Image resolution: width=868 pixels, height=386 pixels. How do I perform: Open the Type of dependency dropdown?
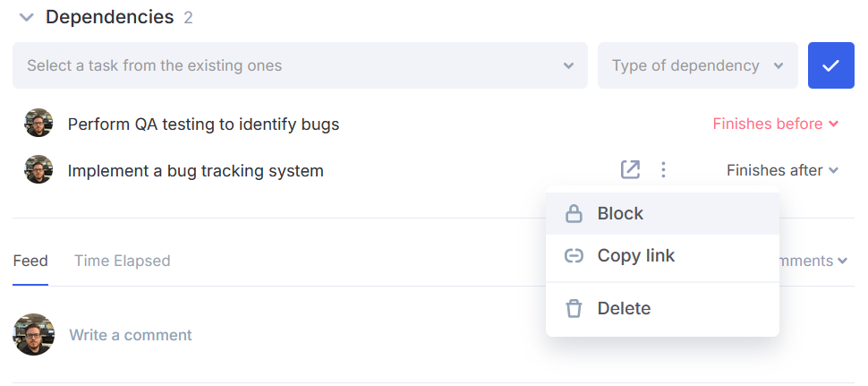pyautogui.click(x=697, y=65)
